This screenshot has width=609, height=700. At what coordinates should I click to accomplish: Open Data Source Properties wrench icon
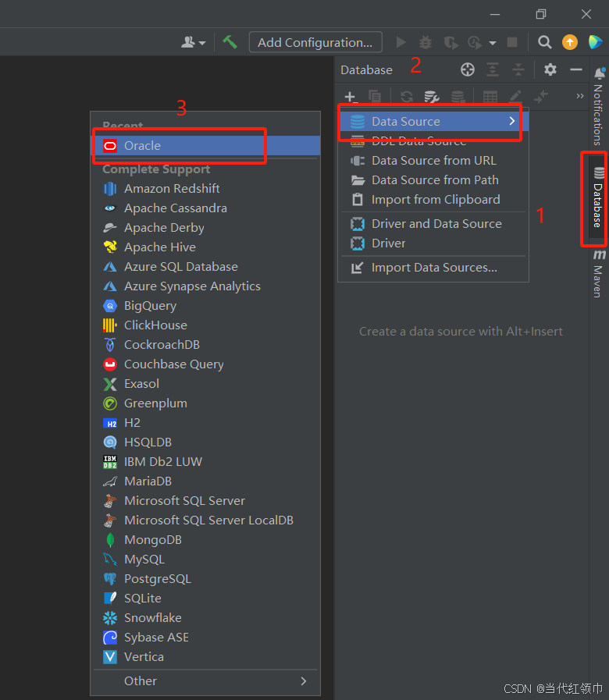click(x=432, y=97)
